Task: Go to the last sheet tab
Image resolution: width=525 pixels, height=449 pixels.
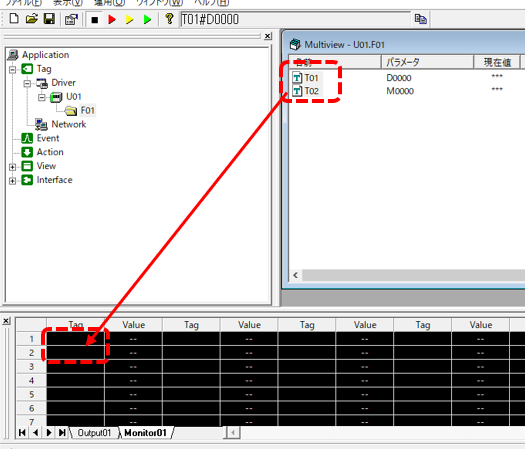Action: coord(62,433)
